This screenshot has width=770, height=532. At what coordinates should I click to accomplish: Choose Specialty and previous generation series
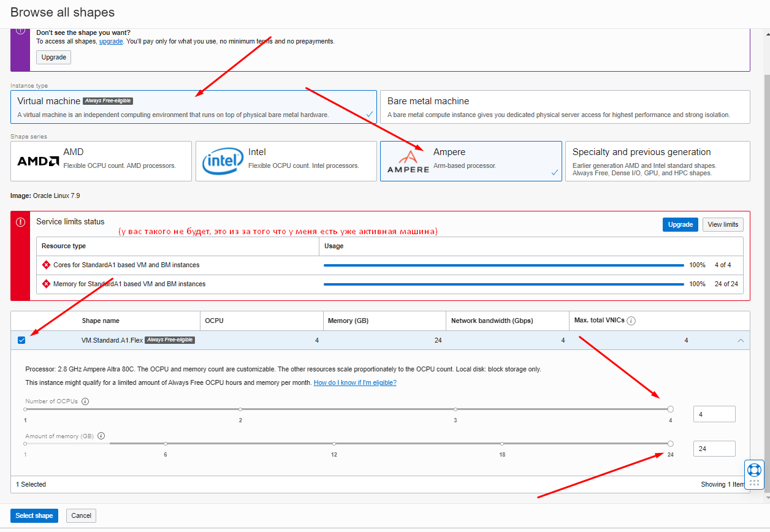(x=658, y=161)
